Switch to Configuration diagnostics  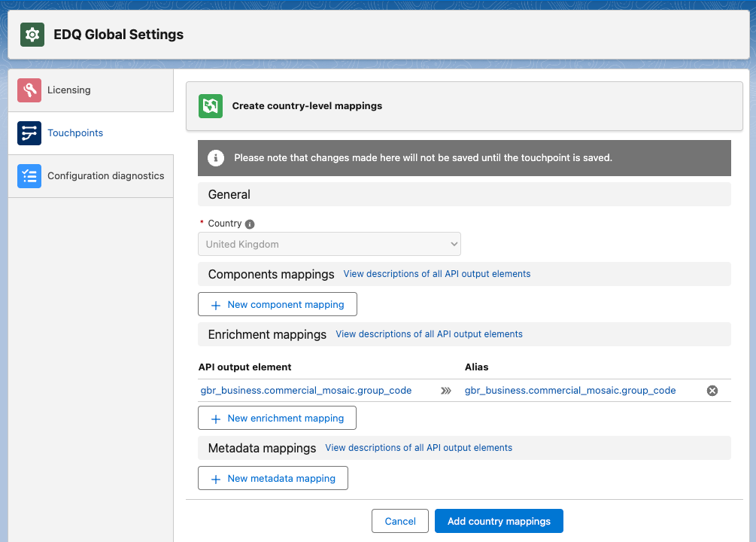(106, 175)
